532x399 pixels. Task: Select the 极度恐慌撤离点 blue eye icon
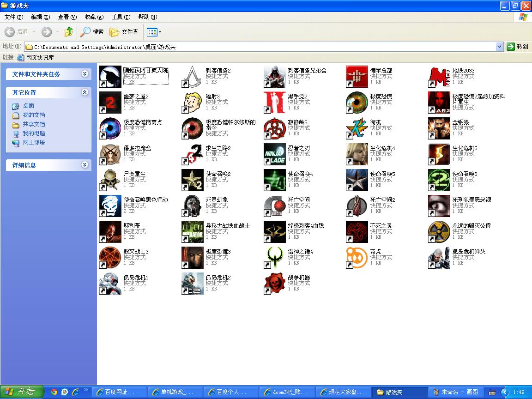(110, 128)
